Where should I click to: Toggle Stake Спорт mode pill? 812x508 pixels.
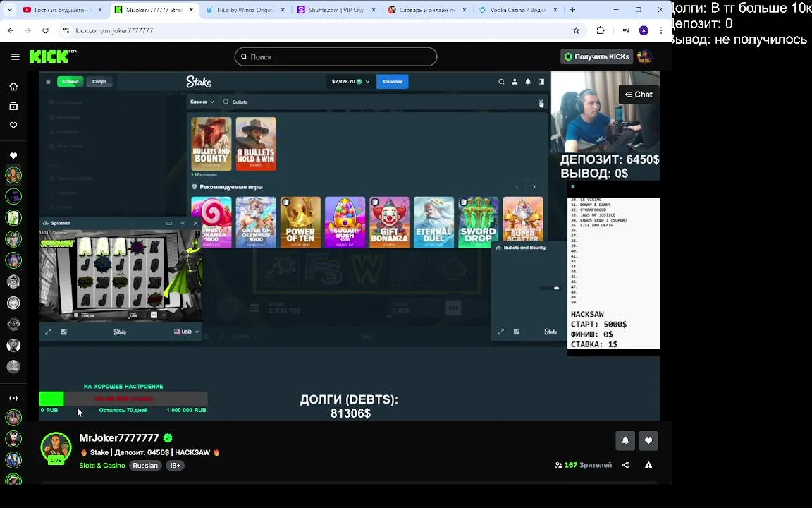coord(99,81)
